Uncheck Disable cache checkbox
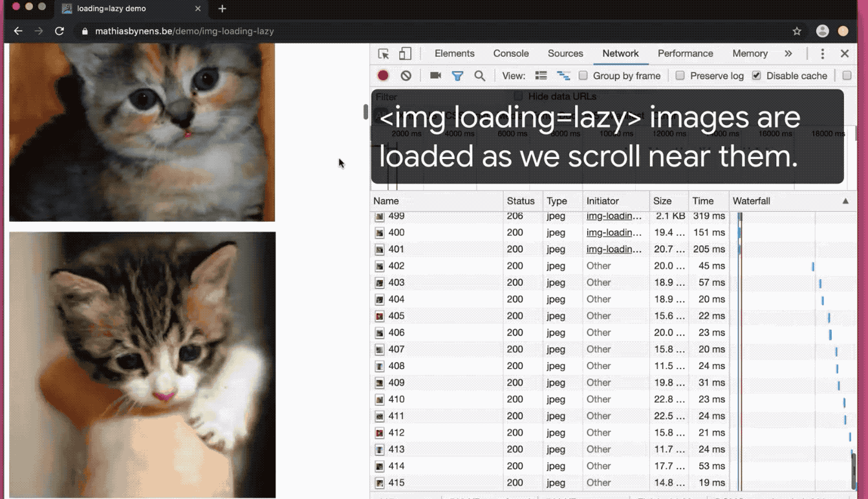This screenshot has height=499, width=868. pyautogui.click(x=756, y=76)
